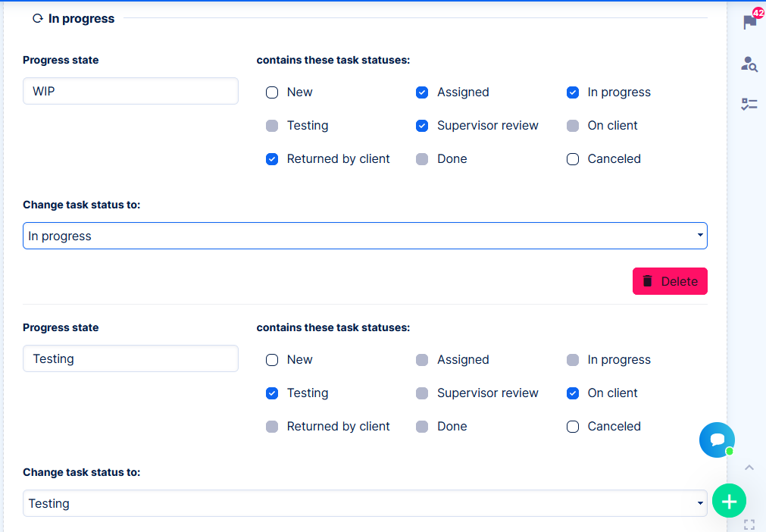Click the green plus add button

click(x=729, y=501)
